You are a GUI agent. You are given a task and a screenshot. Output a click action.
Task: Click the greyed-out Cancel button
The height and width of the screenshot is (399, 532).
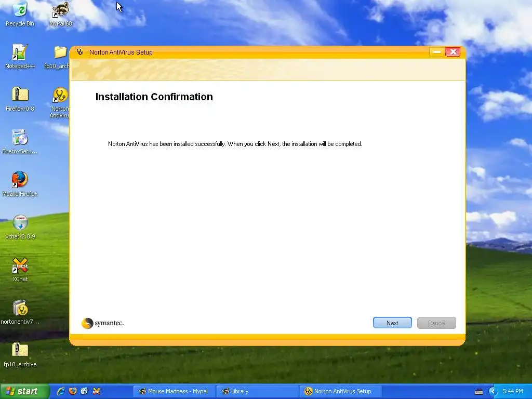click(436, 323)
